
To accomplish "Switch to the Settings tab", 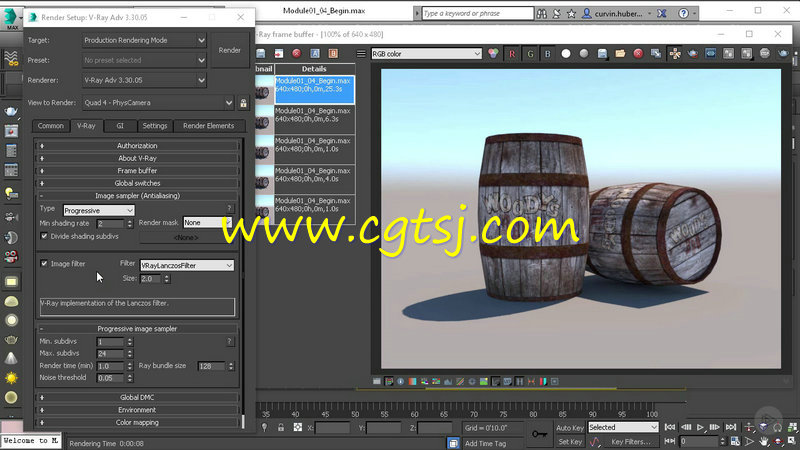I will 155,126.
